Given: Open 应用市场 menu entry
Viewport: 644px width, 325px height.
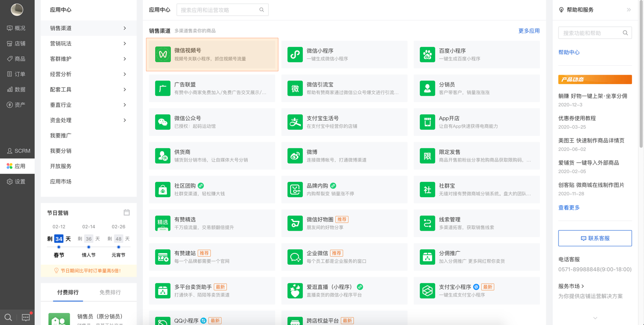Looking at the screenshot, I should tap(61, 181).
